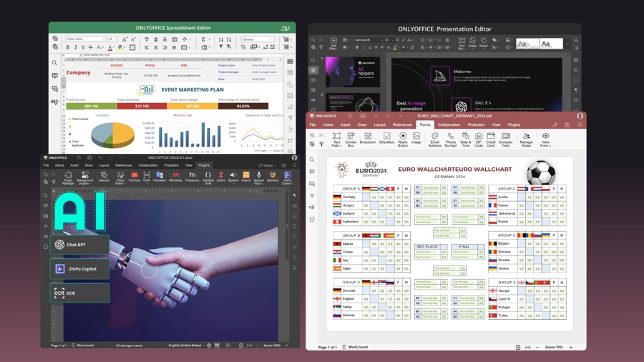Open Macros in the document editor
Screen dimensions: 644x362
(104, 177)
